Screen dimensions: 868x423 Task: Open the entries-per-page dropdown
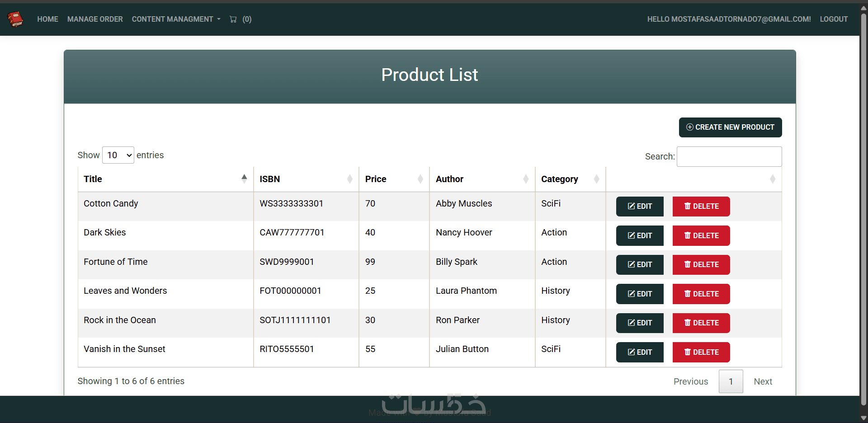118,155
